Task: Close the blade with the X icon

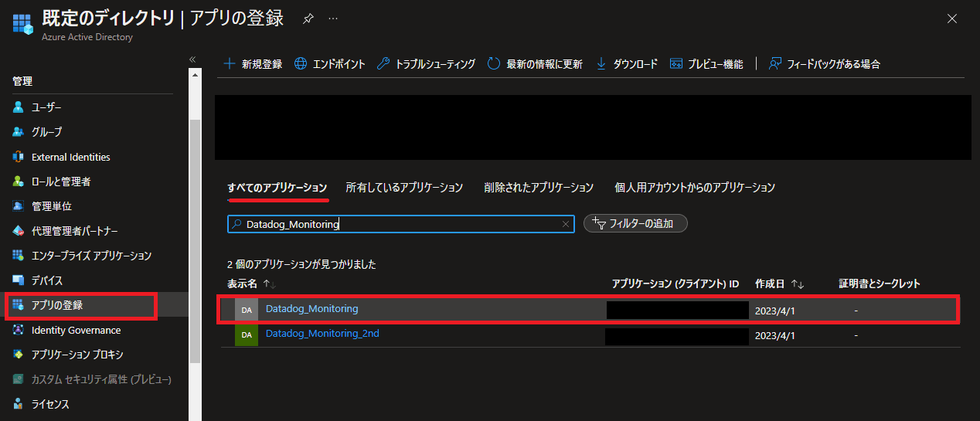Action: click(x=952, y=18)
